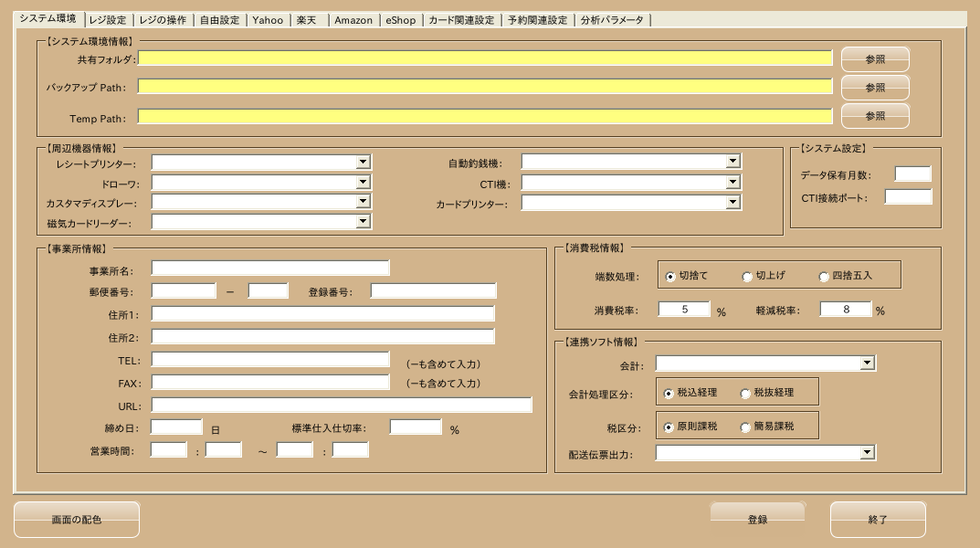Expand the 磁気カードリーダー dropdown
Image resolution: width=980 pixels, height=548 pixels.
(x=364, y=222)
